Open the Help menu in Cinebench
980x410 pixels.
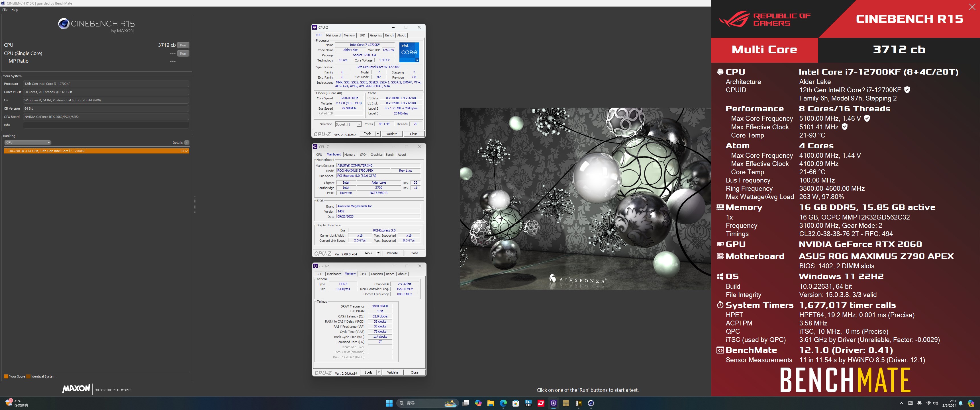pyautogui.click(x=15, y=10)
